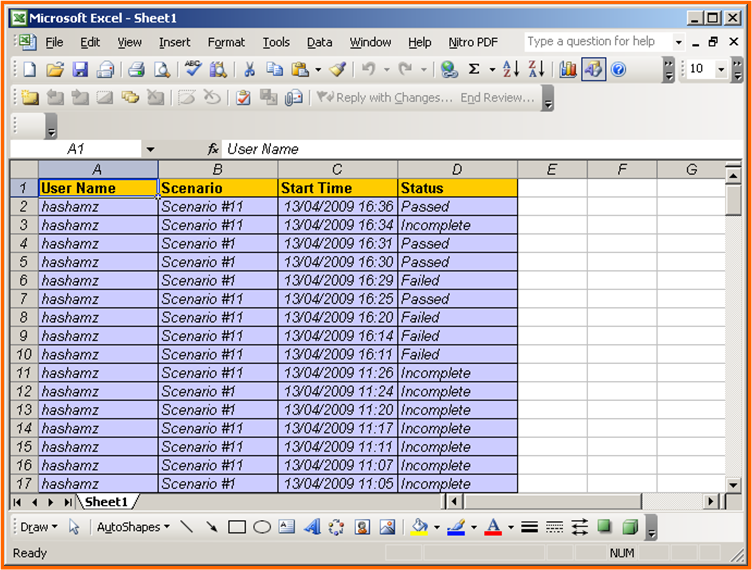Click the Status column header cell

coord(457,188)
